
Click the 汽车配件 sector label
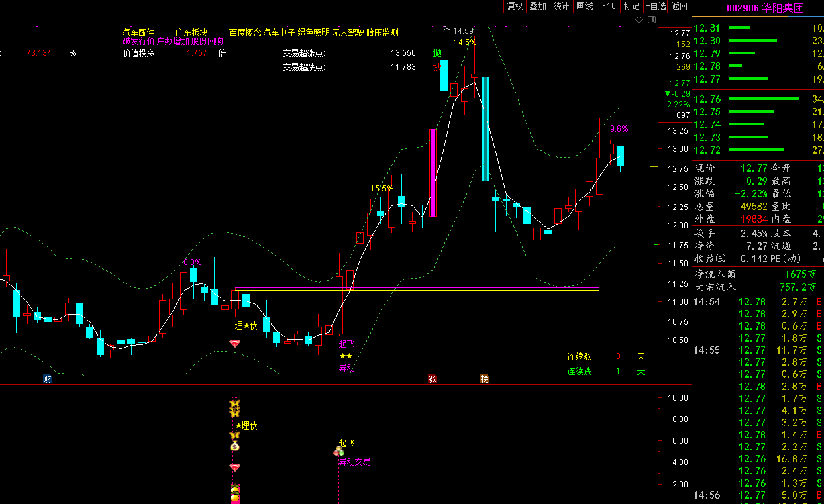point(138,32)
